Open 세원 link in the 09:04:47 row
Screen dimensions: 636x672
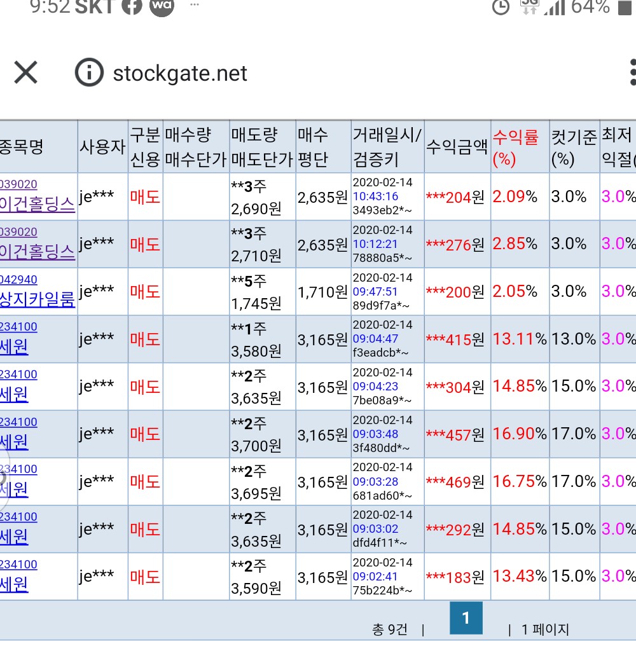pyautogui.click(x=14, y=346)
